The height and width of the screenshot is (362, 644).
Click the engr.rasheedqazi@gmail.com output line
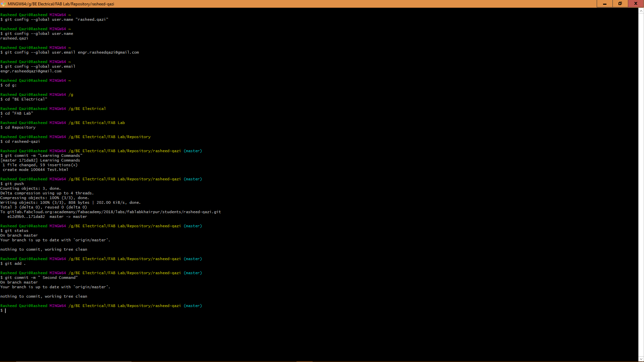pos(31,71)
